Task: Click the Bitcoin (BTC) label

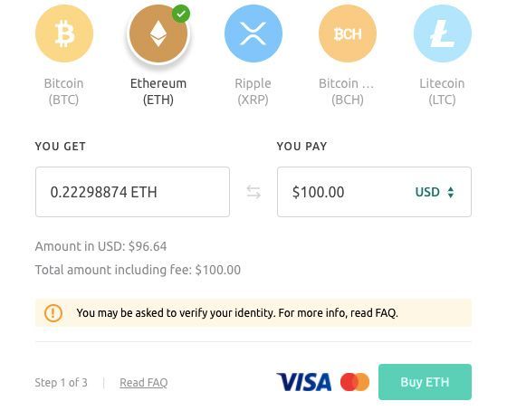Action: pyautogui.click(x=63, y=91)
